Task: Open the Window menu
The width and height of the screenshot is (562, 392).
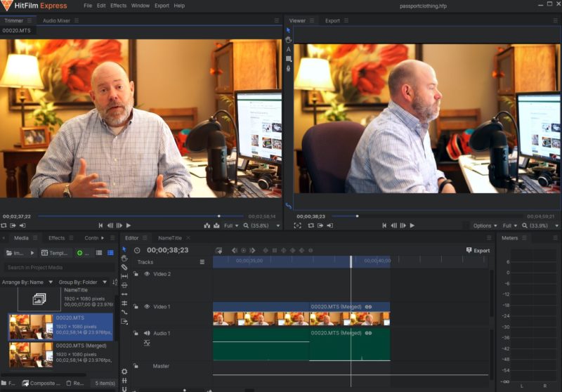Action: pos(140,6)
